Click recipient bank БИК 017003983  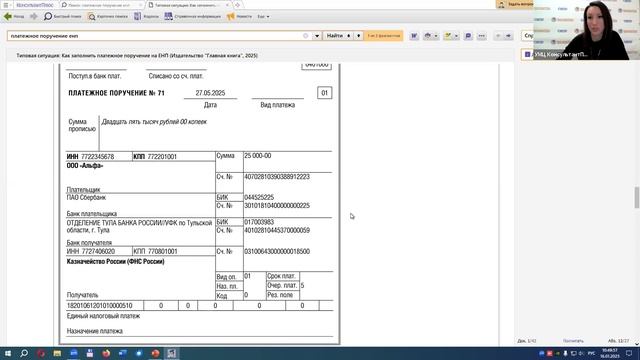(259, 222)
